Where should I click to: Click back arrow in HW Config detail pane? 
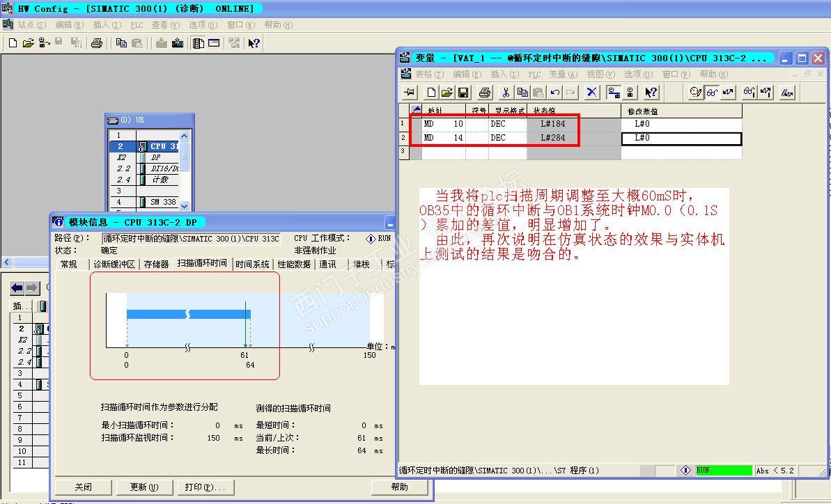click(17, 288)
